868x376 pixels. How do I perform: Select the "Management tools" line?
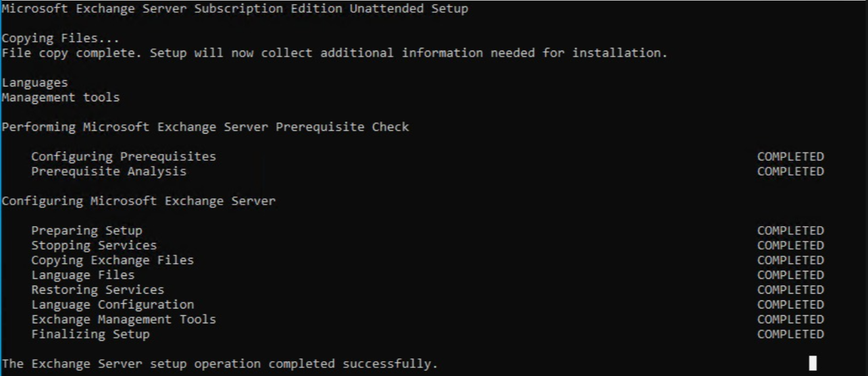[x=60, y=97]
